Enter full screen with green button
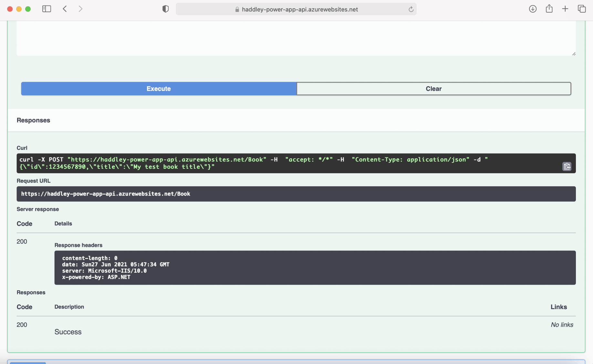This screenshot has height=364, width=593. [28, 9]
